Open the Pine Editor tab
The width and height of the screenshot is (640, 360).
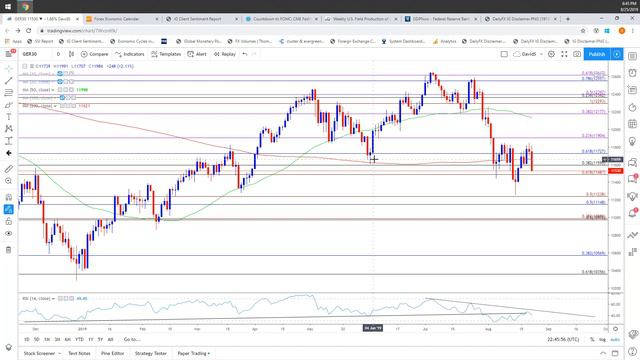(113, 353)
